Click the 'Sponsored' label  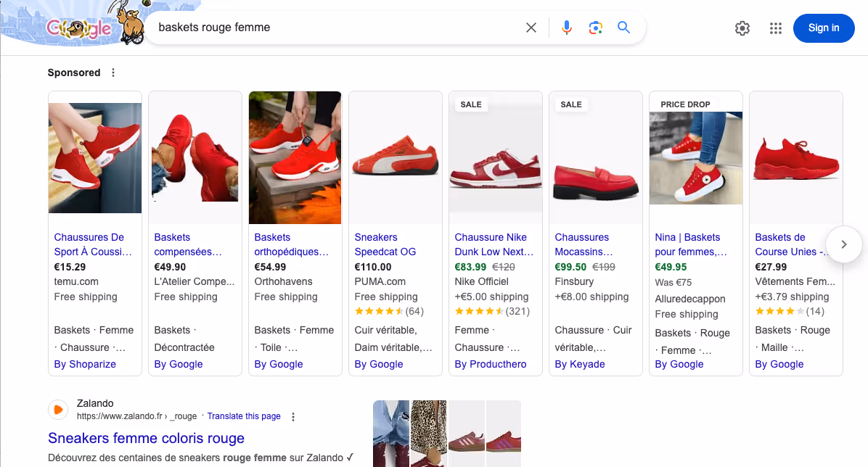[74, 73]
